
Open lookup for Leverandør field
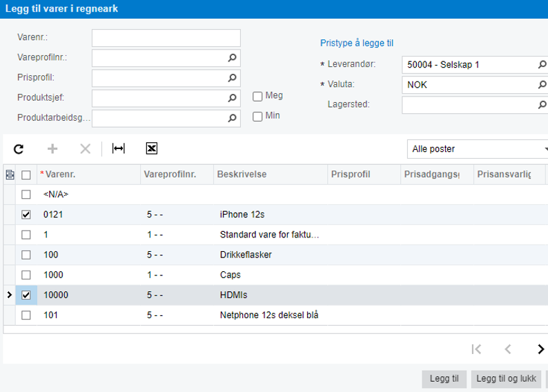click(x=542, y=65)
